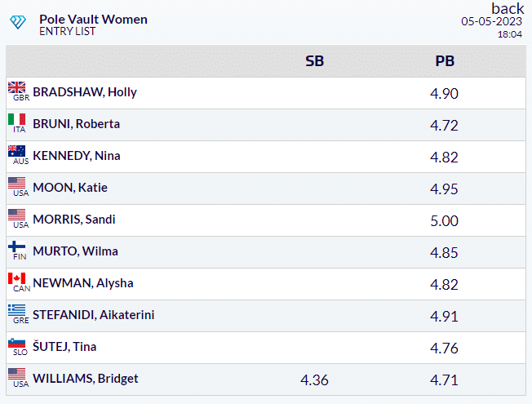Click Sandi Morris personal best 5.00

coord(444,221)
